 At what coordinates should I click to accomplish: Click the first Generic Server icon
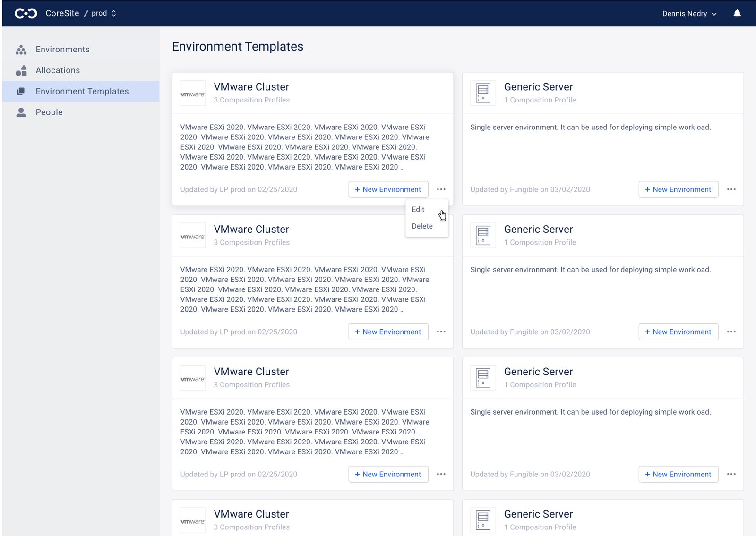click(483, 94)
